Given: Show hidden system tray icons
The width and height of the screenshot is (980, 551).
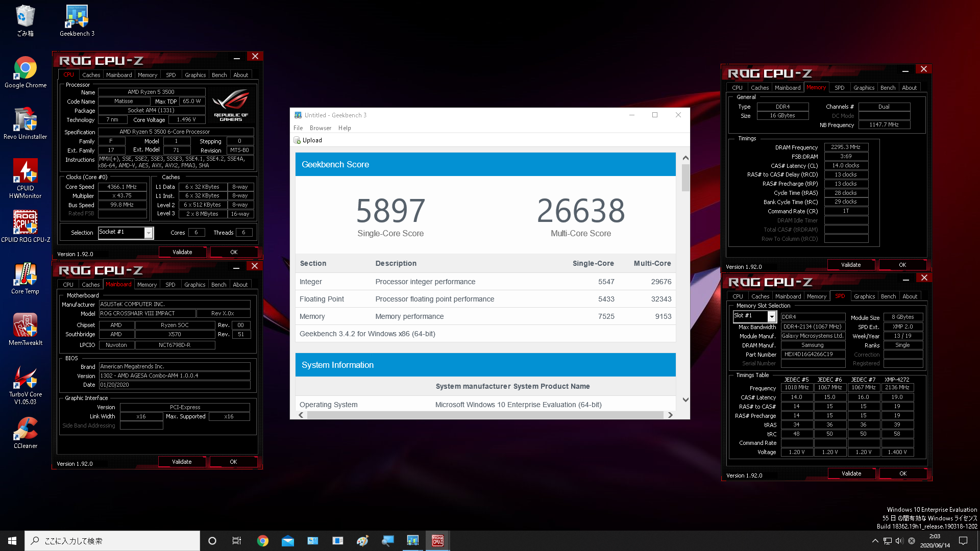Looking at the screenshot, I should (875, 541).
